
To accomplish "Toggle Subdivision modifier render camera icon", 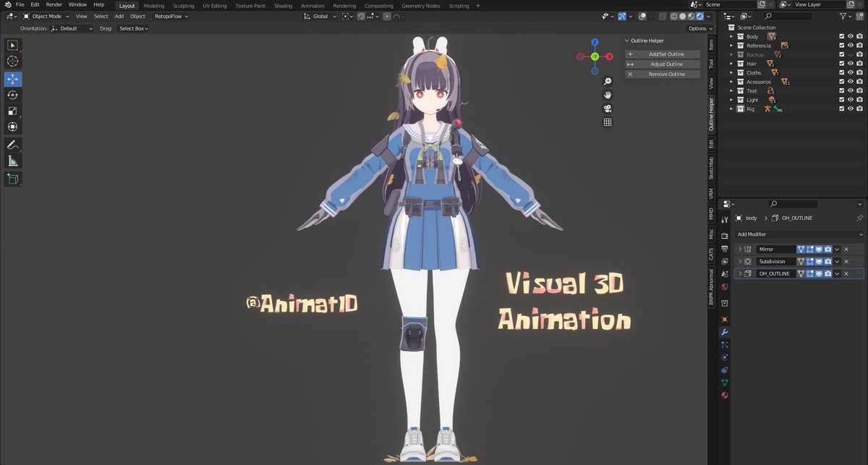I will click(827, 261).
